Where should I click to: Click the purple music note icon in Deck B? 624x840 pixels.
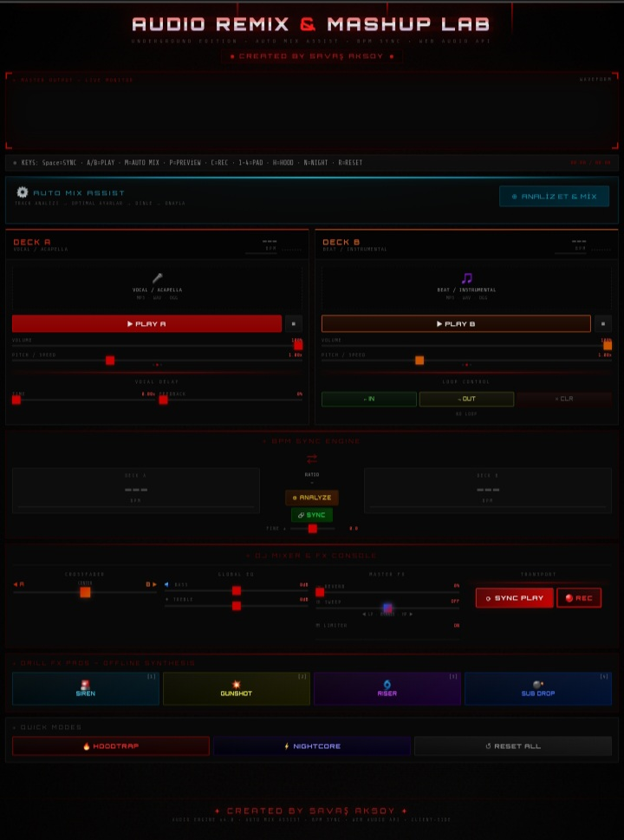pyautogui.click(x=466, y=278)
